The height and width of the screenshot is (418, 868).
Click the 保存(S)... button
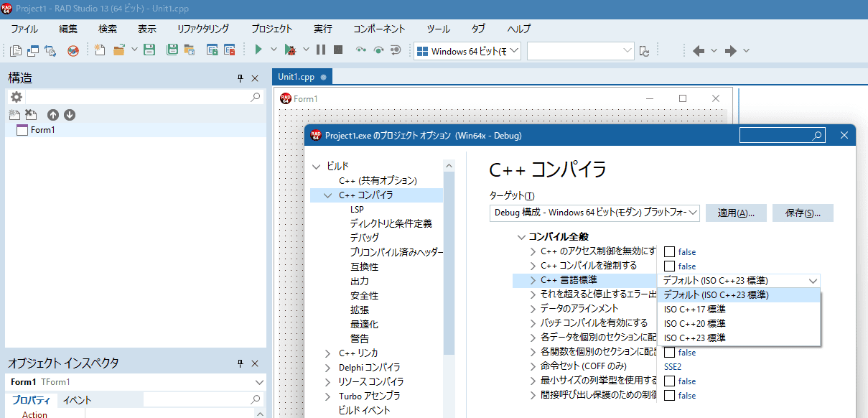coord(803,213)
